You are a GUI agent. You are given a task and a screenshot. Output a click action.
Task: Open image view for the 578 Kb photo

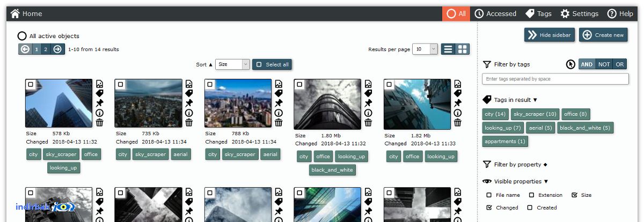click(99, 84)
